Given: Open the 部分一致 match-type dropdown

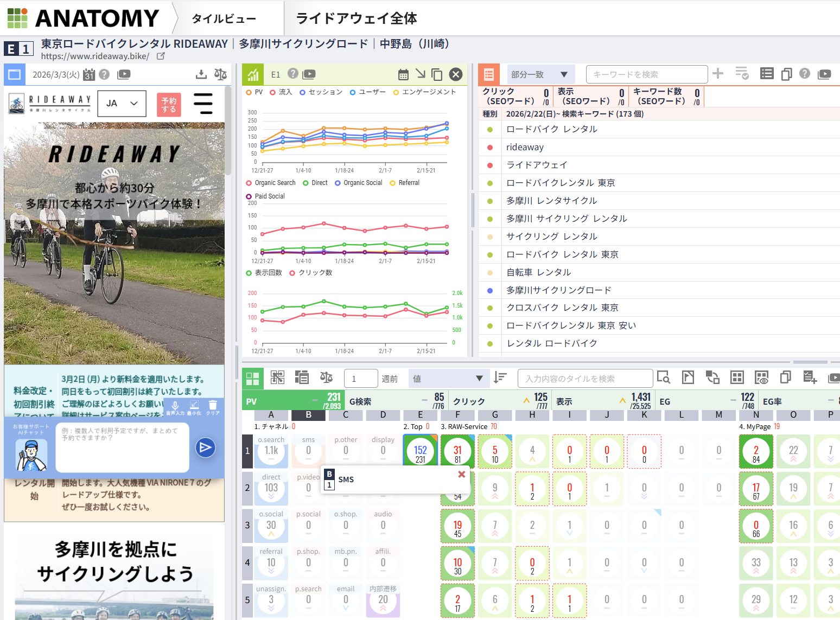Looking at the screenshot, I should pos(540,74).
